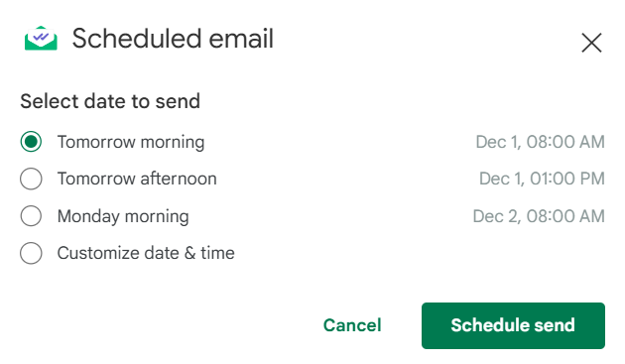Viewport: 625px width, 364px height.
Task: Confirm with the Schedule send button
Action: point(513,325)
